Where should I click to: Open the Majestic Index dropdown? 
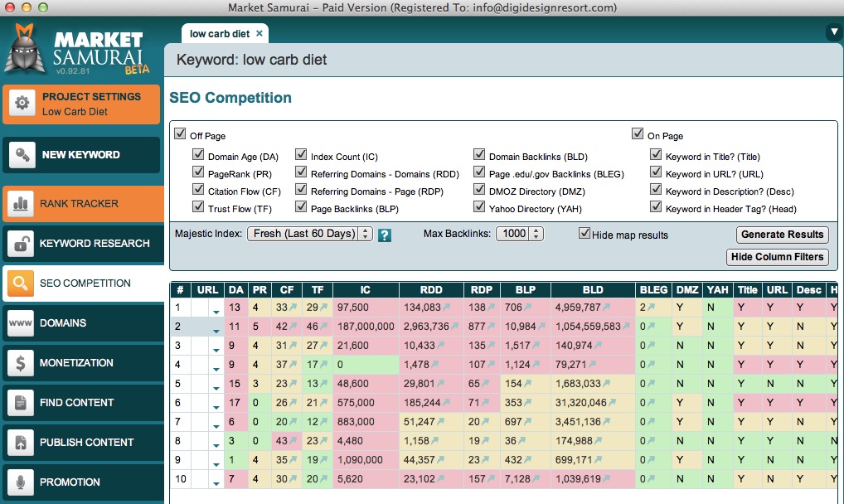tap(310, 234)
